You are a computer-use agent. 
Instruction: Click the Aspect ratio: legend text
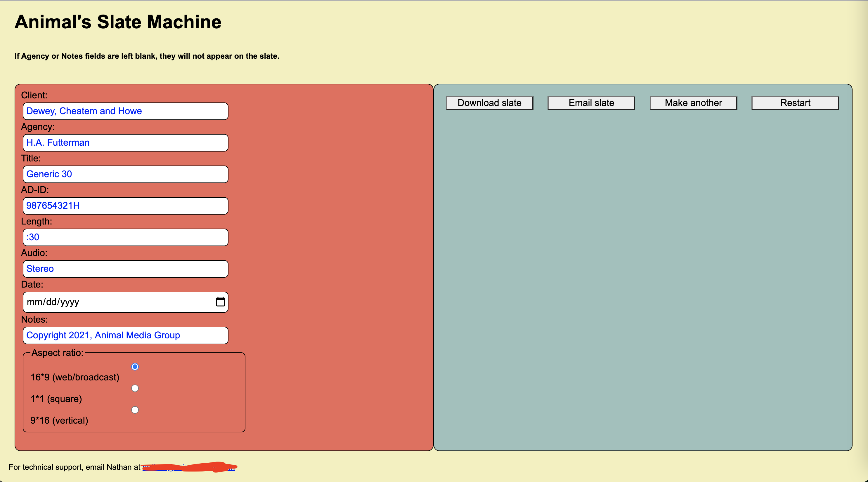57,353
